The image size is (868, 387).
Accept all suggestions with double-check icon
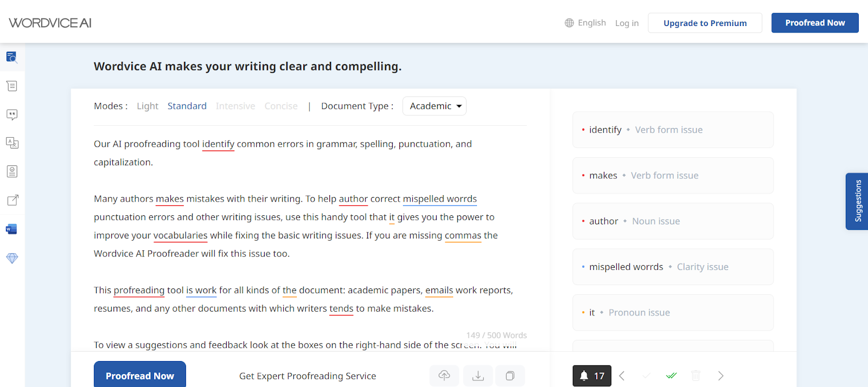pos(671,376)
